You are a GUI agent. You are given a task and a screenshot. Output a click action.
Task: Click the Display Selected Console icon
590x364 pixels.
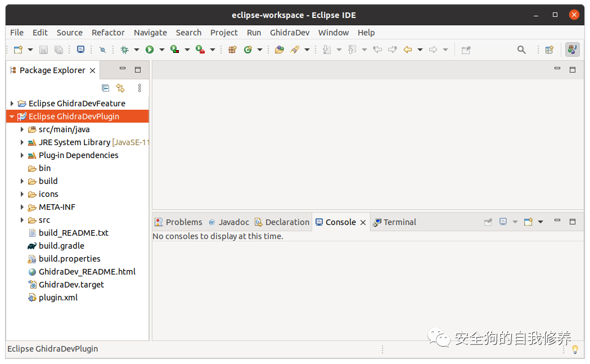click(503, 222)
